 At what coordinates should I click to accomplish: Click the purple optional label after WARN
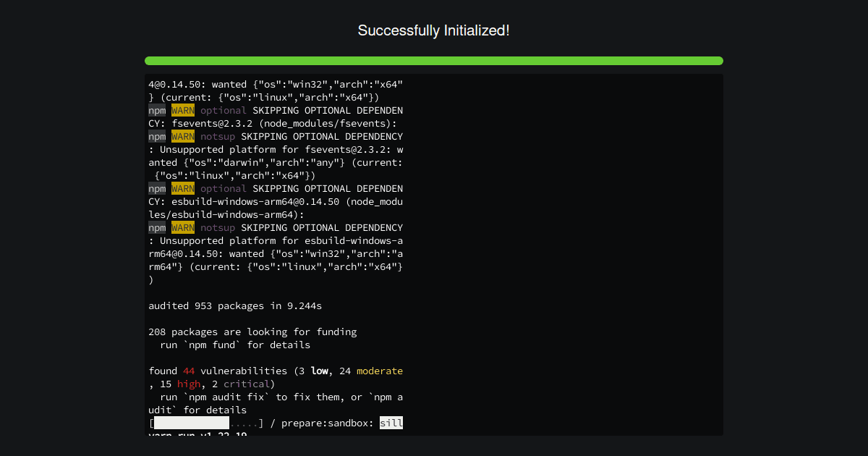click(224, 110)
